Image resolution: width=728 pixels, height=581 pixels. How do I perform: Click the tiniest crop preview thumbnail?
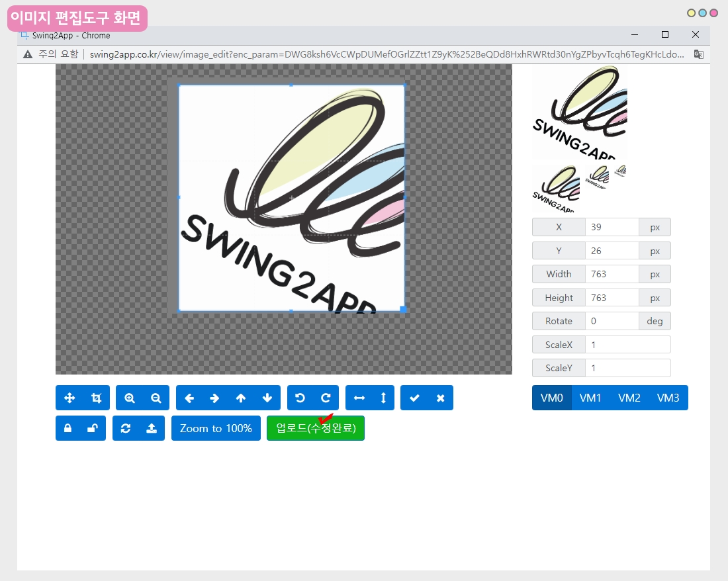tap(619, 171)
